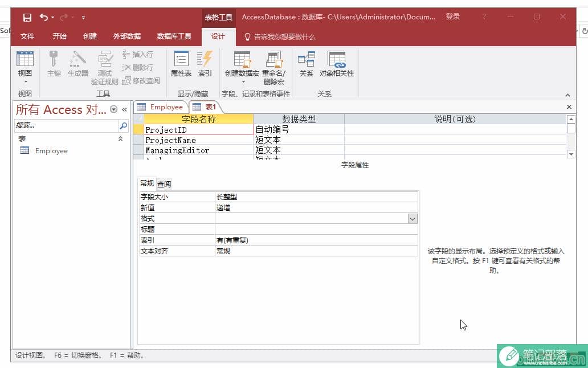The image size is (588, 368).
Task: Switch to the 外部数据 ribbon tab
Action: pyautogui.click(x=126, y=36)
